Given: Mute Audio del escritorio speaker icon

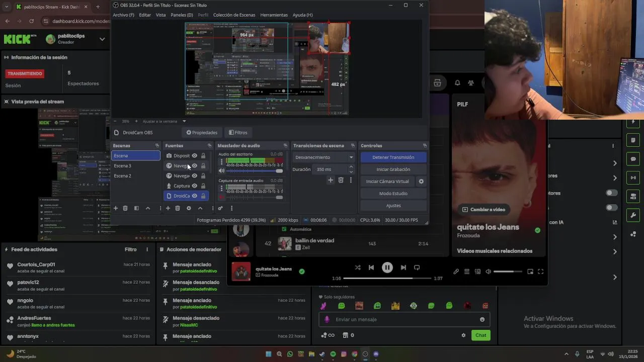Looking at the screenshot, I should [x=221, y=171].
